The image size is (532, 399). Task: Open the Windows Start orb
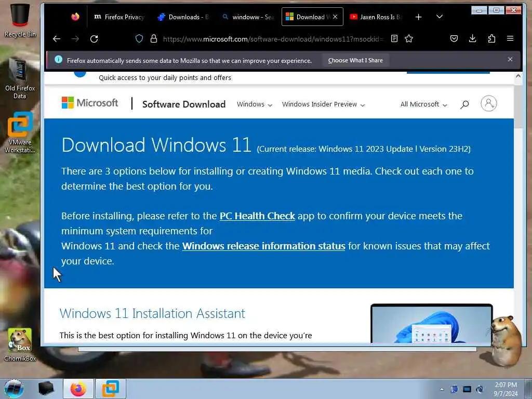pos(14,389)
